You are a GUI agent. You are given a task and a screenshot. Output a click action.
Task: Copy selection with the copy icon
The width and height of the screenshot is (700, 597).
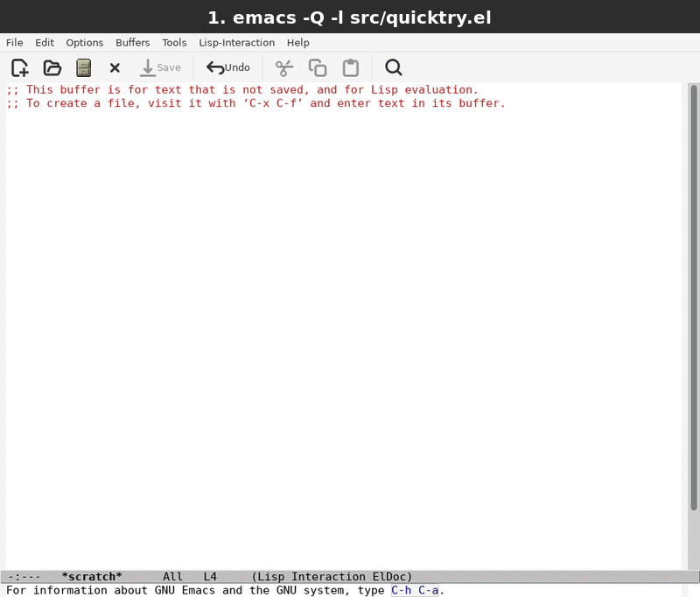[x=318, y=68]
